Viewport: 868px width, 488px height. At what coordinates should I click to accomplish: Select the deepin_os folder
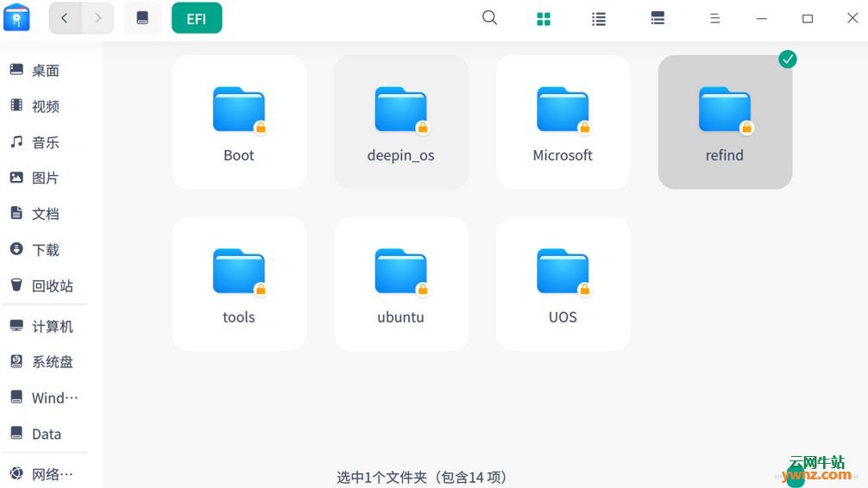[401, 122]
